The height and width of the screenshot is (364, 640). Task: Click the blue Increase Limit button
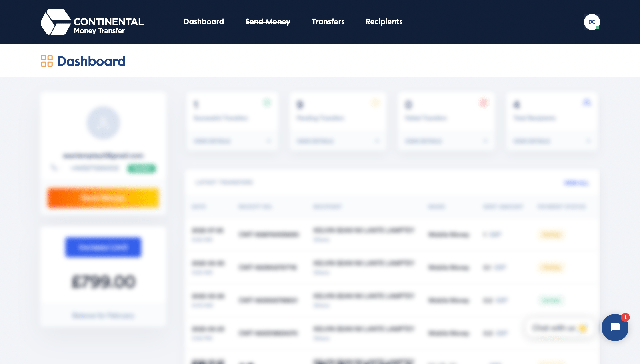[x=103, y=247]
